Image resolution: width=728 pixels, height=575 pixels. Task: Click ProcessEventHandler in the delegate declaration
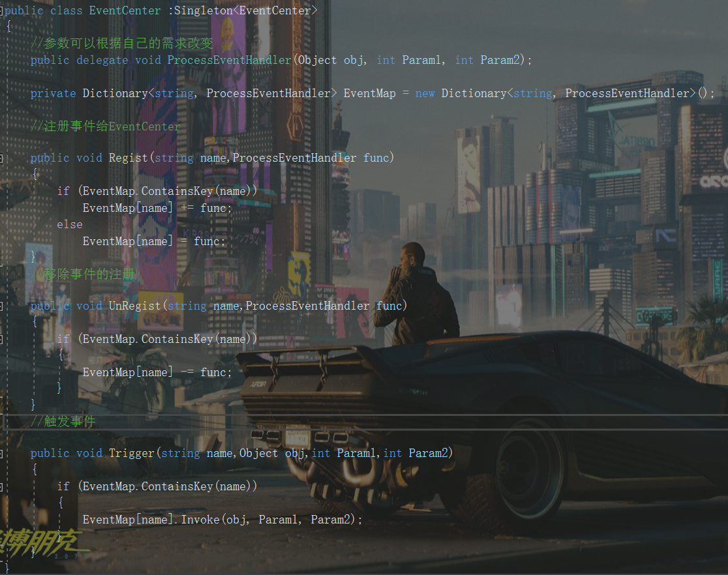(x=230, y=61)
